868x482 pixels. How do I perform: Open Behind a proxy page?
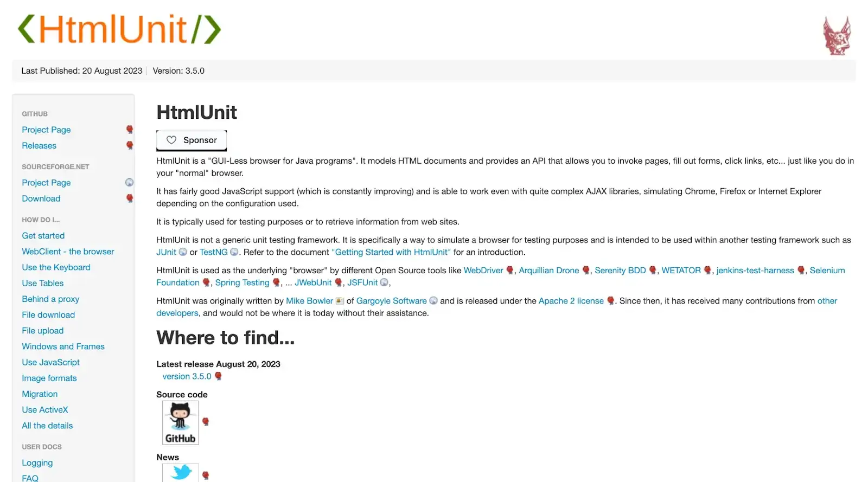point(50,299)
